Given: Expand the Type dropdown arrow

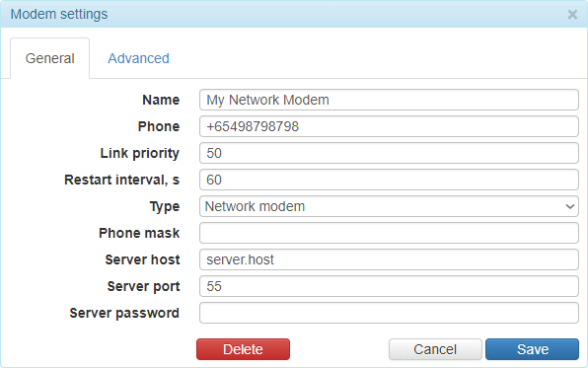Looking at the screenshot, I should (x=570, y=206).
